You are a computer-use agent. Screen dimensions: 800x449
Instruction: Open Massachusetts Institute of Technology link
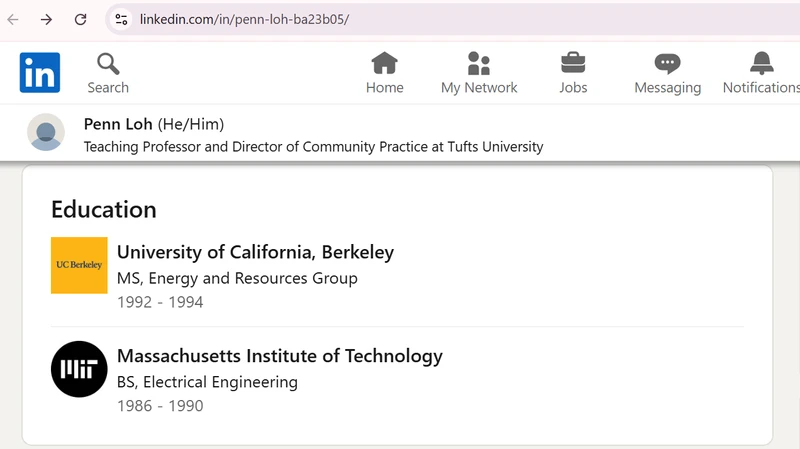(280, 356)
